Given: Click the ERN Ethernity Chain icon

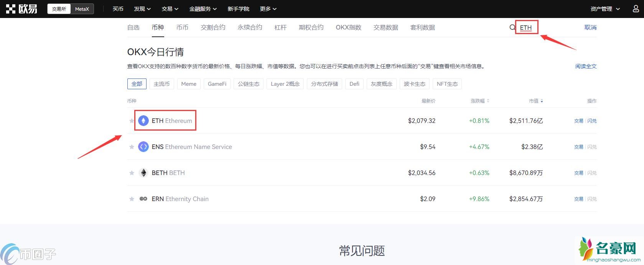Looking at the screenshot, I should tap(143, 199).
